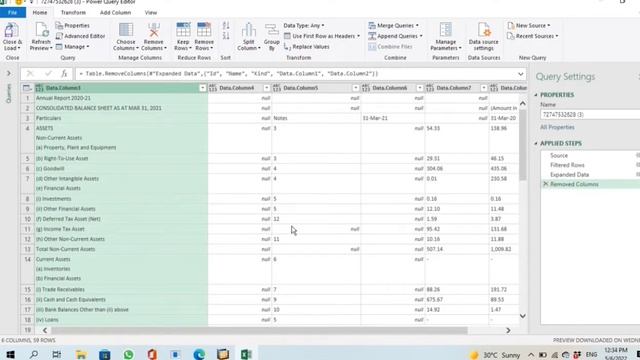Confirm formula with checkmark icon

tap(48, 73)
